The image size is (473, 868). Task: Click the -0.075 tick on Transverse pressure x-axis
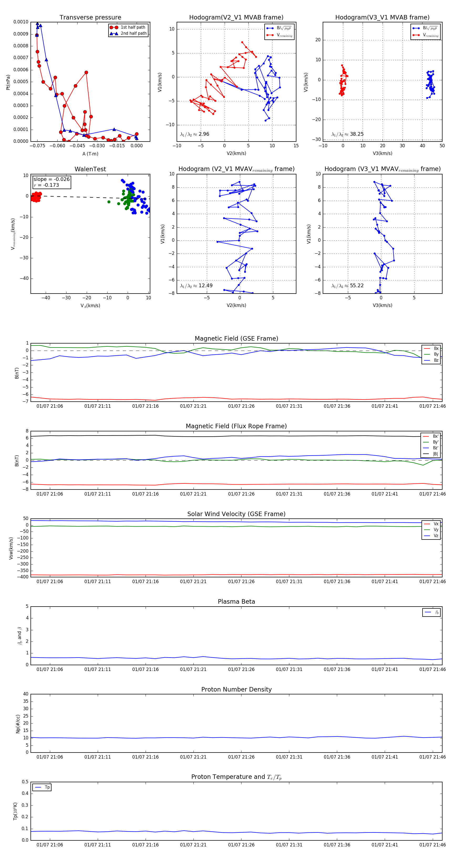(37, 145)
